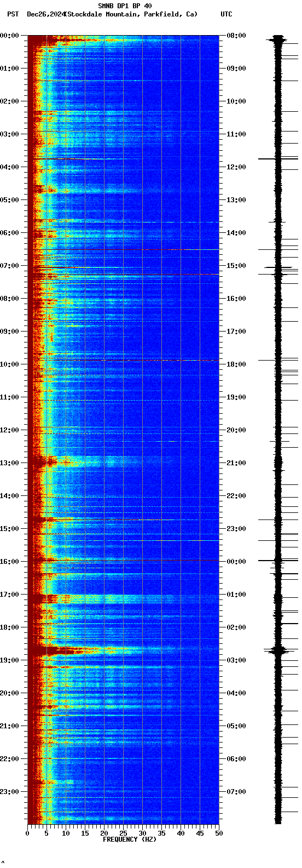Click the 03:00 UTC time label
Image resolution: width=302 pixels, height=868 pixels.
tap(236, 660)
